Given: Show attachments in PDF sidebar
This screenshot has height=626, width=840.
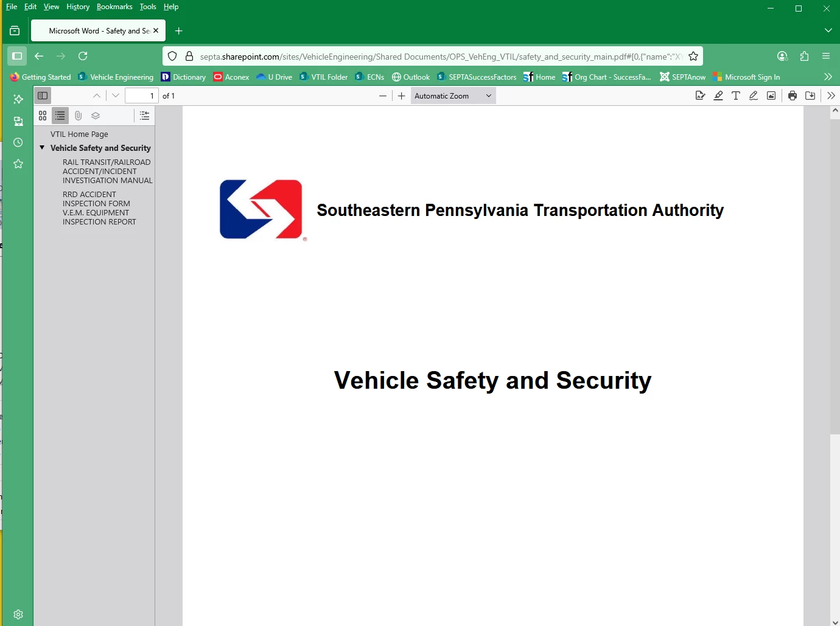Looking at the screenshot, I should (78, 116).
